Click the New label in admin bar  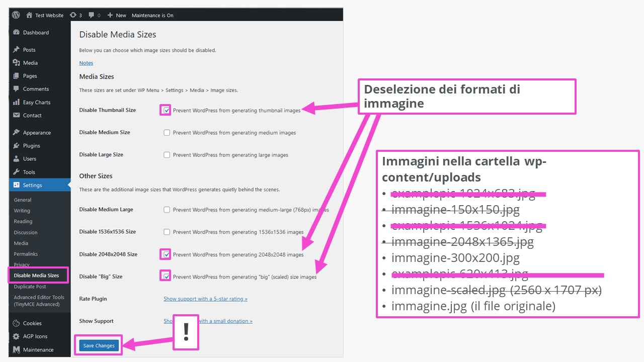[121, 16]
